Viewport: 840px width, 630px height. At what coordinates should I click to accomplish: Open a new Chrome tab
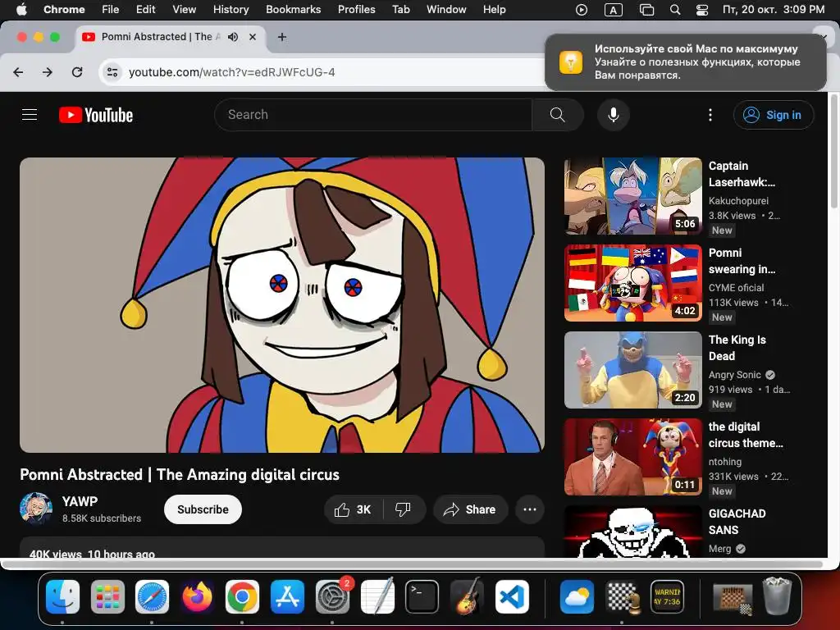pos(282,37)
